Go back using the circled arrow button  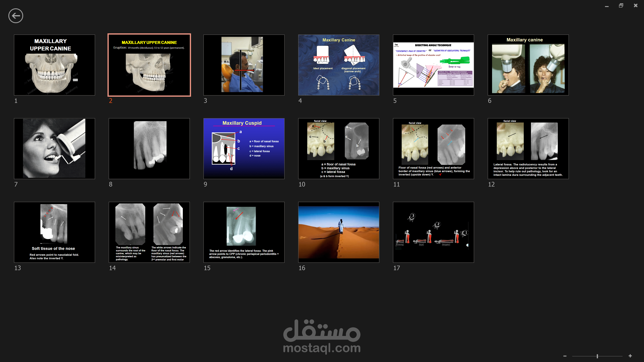point(16,16)
